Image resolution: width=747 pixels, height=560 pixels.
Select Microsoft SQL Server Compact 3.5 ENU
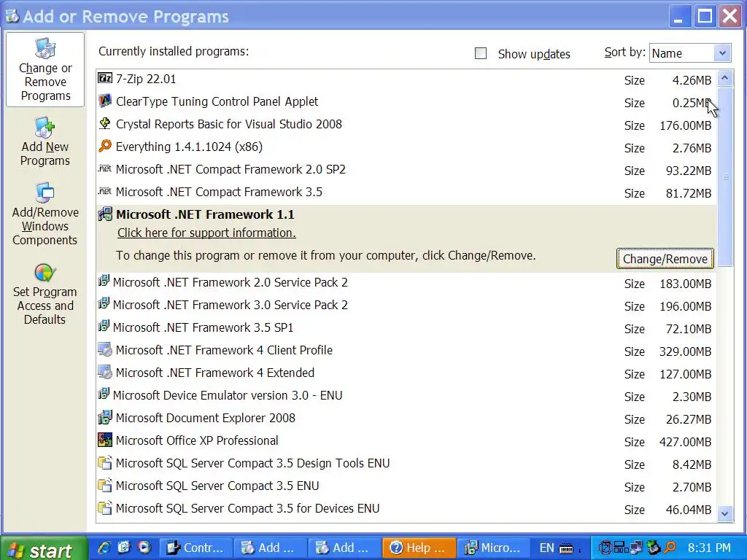406,486
